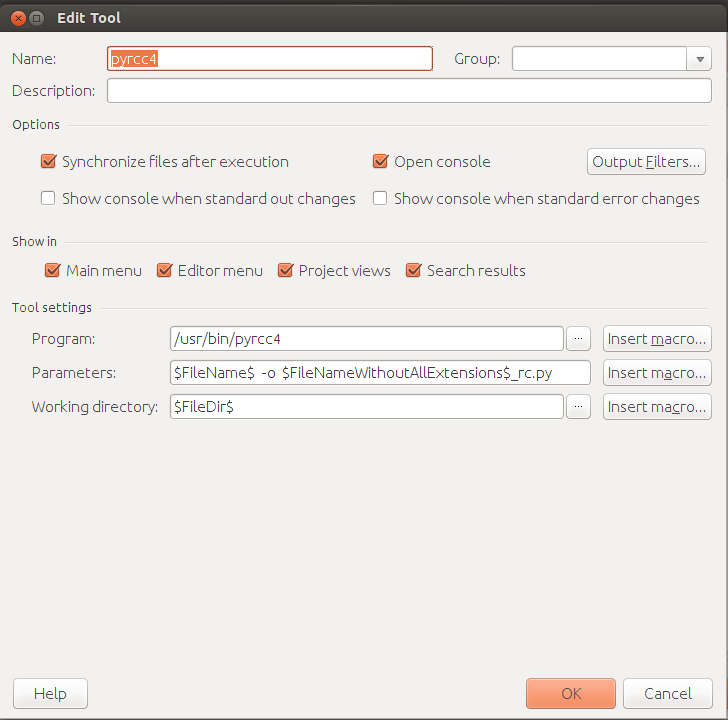Toggle the Main menu checkbox
The image size is (728, 720).
[x=53, y=270]
